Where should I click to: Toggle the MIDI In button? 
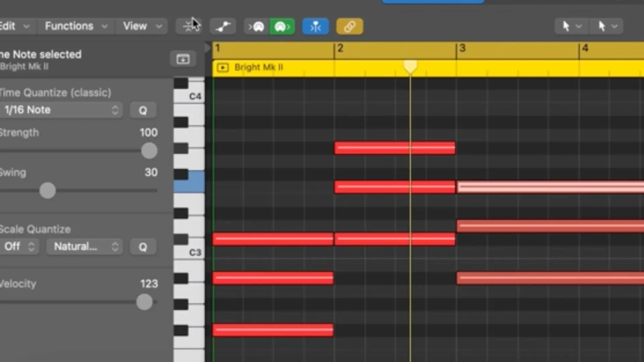[x=257, y=26]
